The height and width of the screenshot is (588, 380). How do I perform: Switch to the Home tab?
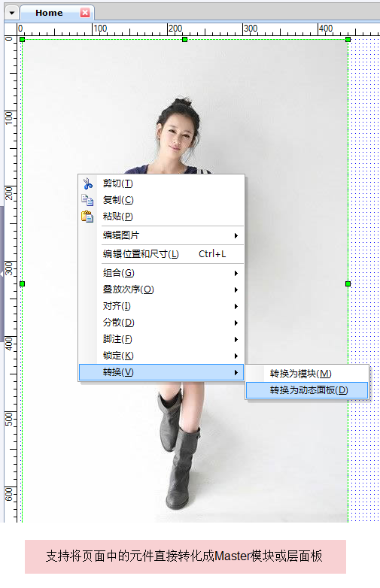coord(49,13)
